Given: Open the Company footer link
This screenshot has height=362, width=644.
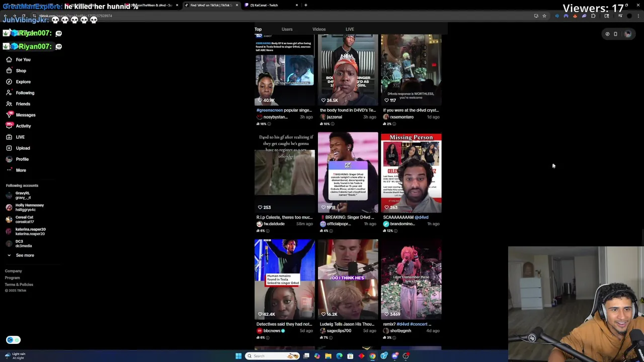Looking at the screenshot, I should (x=14, y=271).
